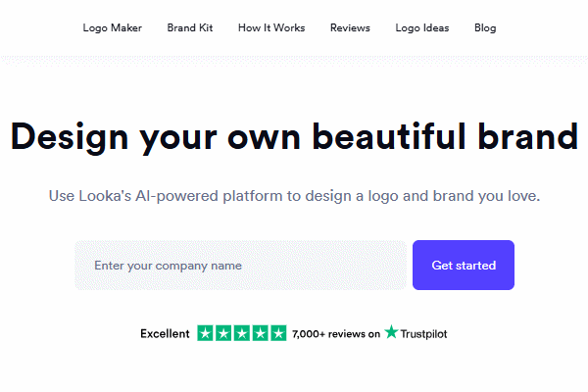Go to the Brand Kit page

pos(190,27)
